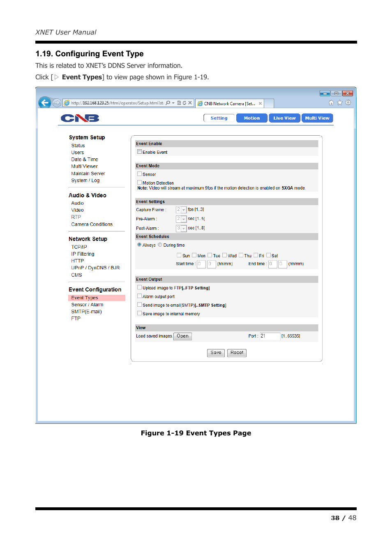392x555 pixels.
Task: Switch to the Motion tab
Action: (x=252, y=118)
